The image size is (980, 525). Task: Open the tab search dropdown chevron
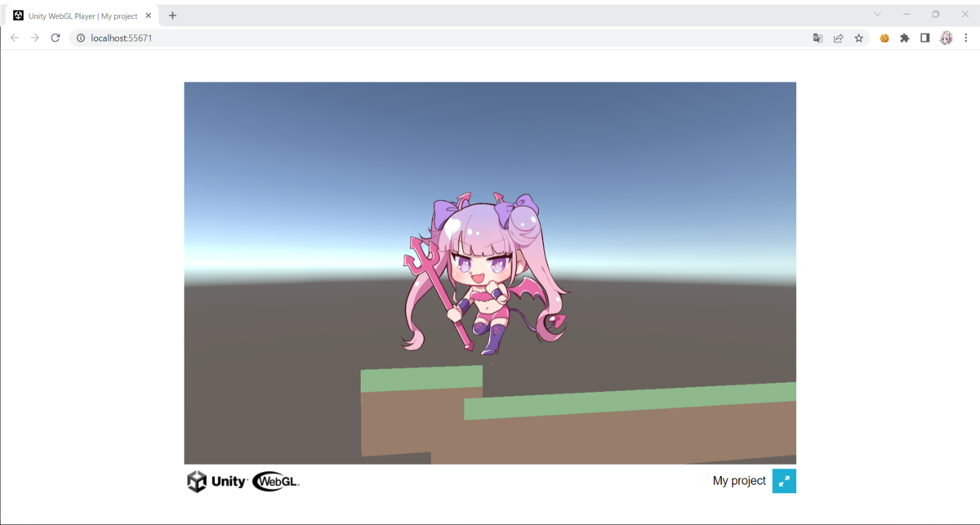pyautogui.click(x=878, y=14)
